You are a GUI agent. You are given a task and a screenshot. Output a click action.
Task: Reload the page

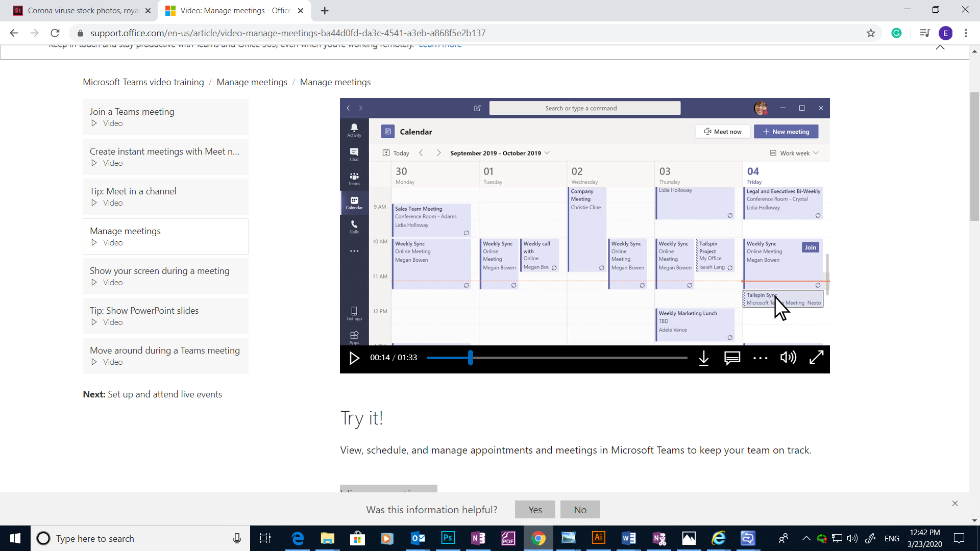pos(55,33)
